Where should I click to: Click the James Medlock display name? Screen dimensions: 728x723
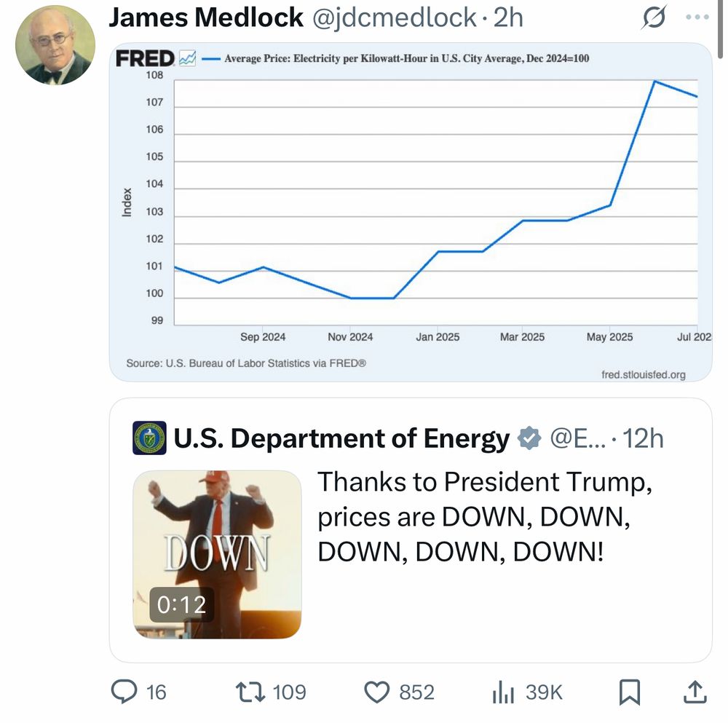206,17
